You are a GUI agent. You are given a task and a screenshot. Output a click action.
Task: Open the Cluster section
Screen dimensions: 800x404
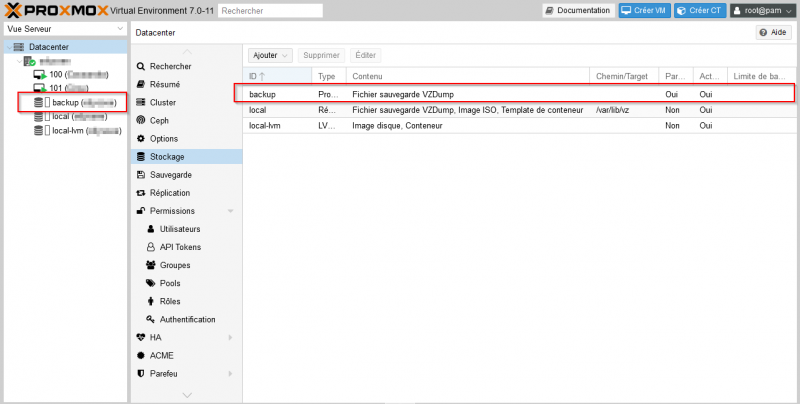[163, 102]
